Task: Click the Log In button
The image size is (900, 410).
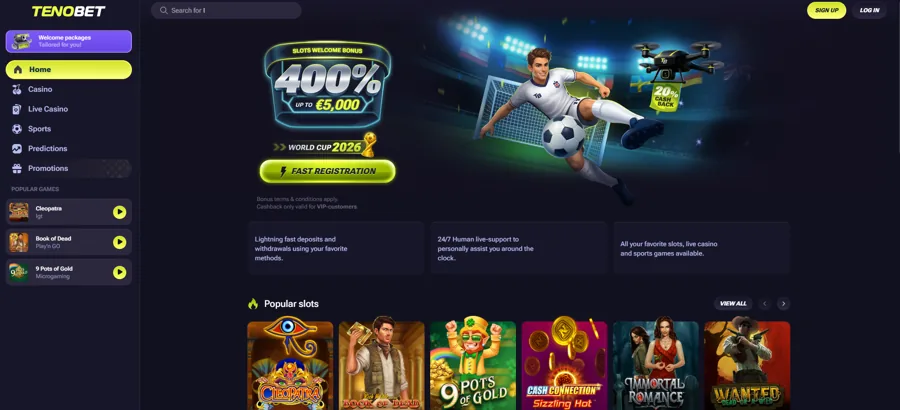Action: pos(869,10)
